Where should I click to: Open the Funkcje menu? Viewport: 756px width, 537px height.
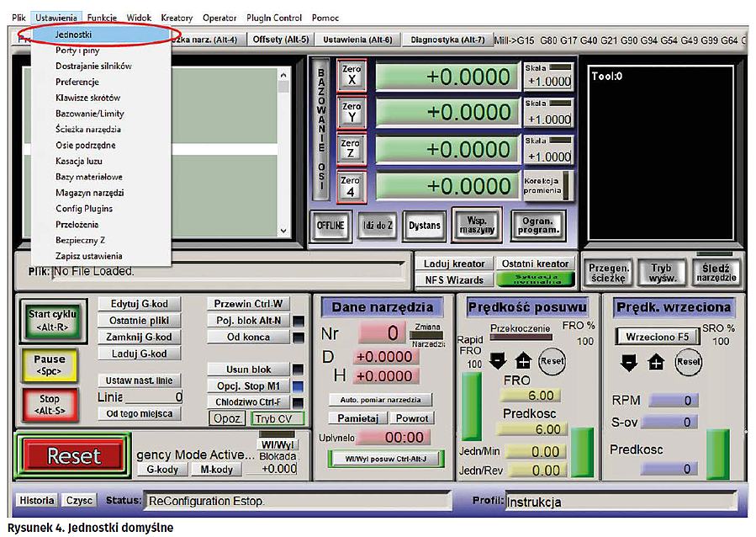pos(102,18)
